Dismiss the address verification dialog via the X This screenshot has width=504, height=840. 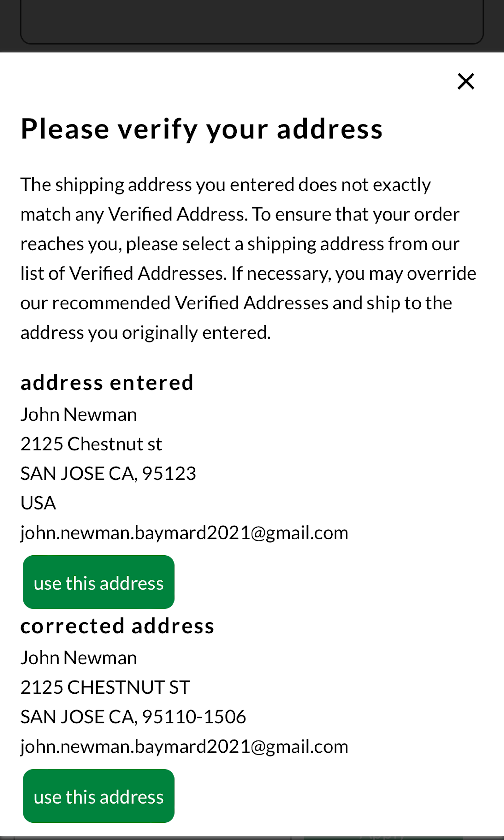(466, 81)
